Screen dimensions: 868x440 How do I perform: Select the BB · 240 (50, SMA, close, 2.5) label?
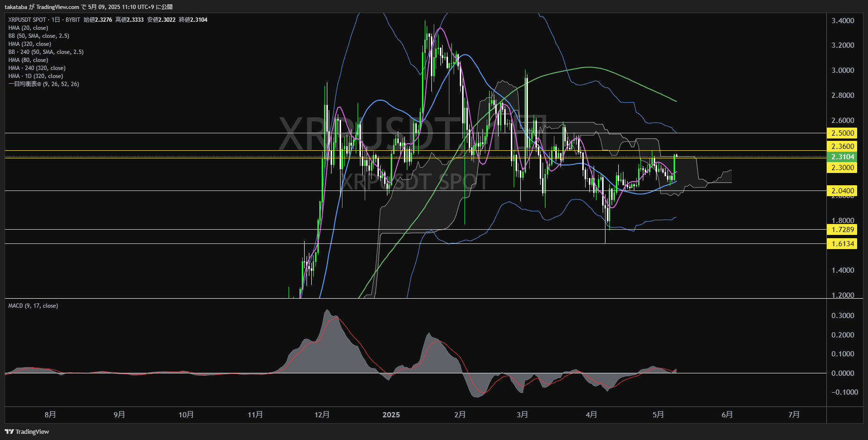pos(46,52)
